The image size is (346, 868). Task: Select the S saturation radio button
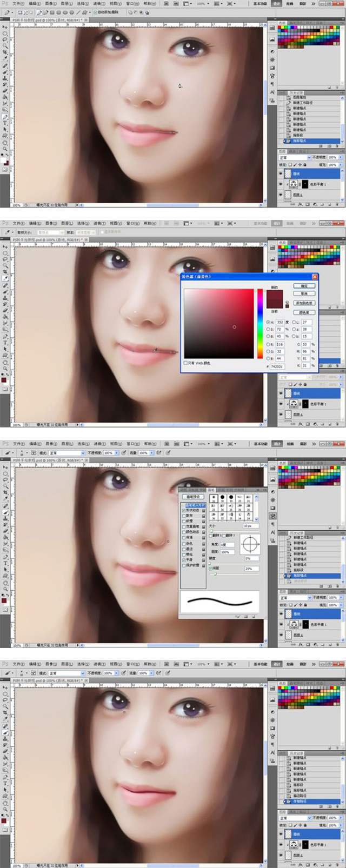pos(268,329)
